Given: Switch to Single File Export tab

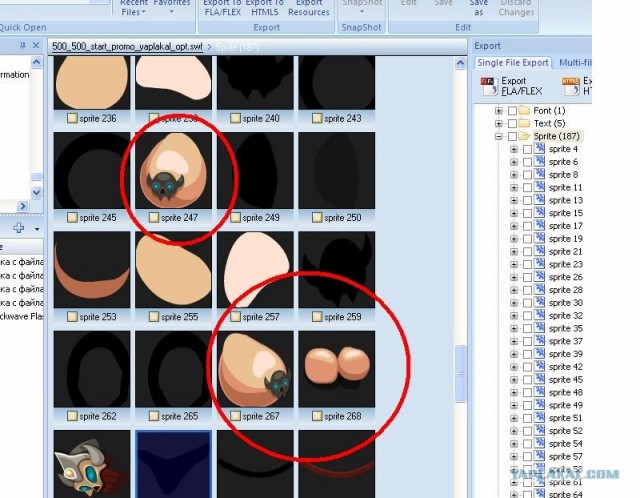Looking at the screenshot, I should pyautogui.click(x=513, y=62).
